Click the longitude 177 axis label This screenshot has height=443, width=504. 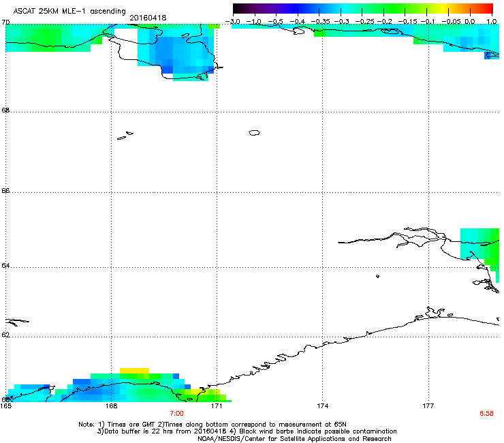click(x=428, y=406)
